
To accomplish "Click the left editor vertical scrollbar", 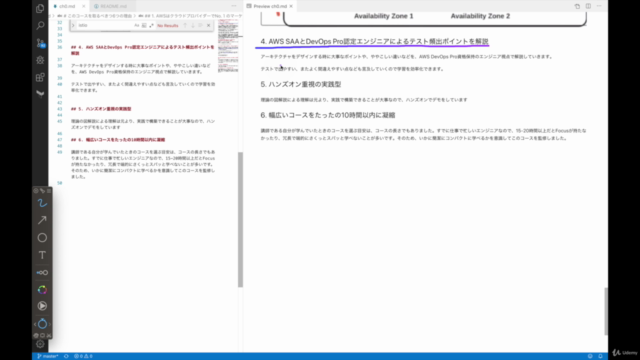I will pyautogui.click(x=240, y=220).
